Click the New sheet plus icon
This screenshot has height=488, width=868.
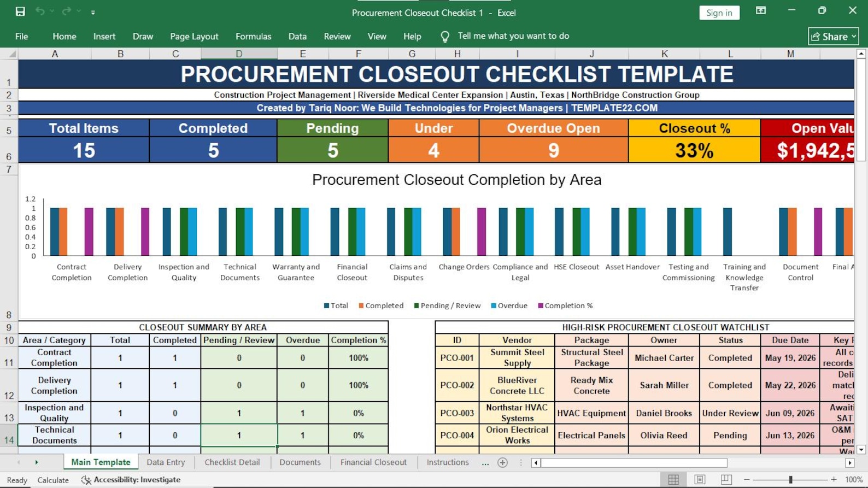click(503, 463)
